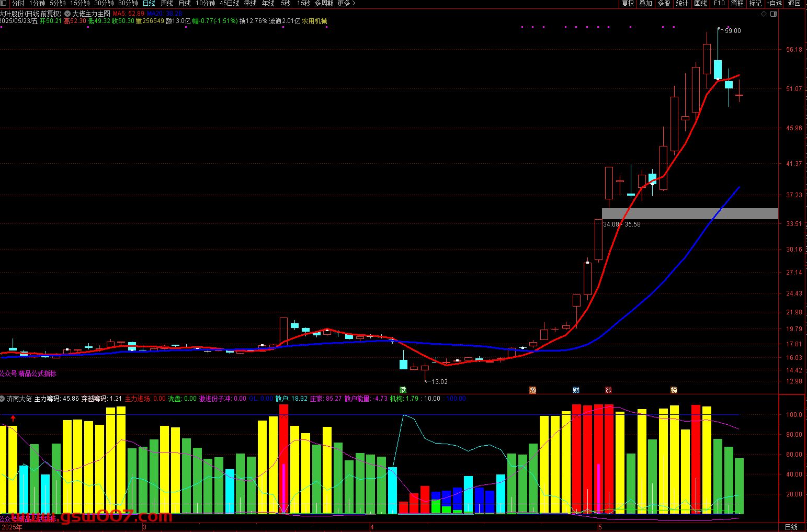Expand the 更多 periods arrow

[x=354, y=3]
